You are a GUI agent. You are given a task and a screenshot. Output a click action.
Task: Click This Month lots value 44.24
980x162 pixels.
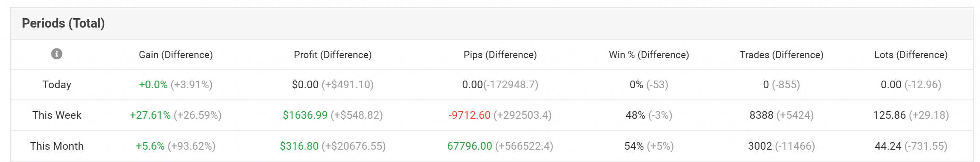coord(888,146)
